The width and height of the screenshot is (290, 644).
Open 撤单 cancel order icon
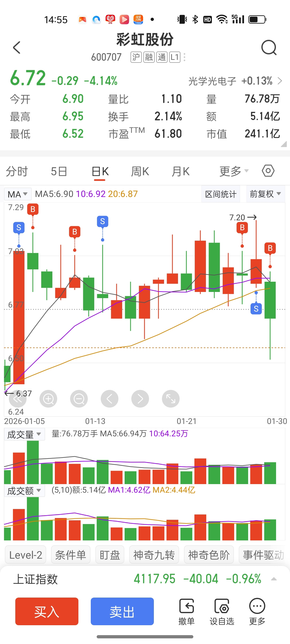(x=186, y=612)
